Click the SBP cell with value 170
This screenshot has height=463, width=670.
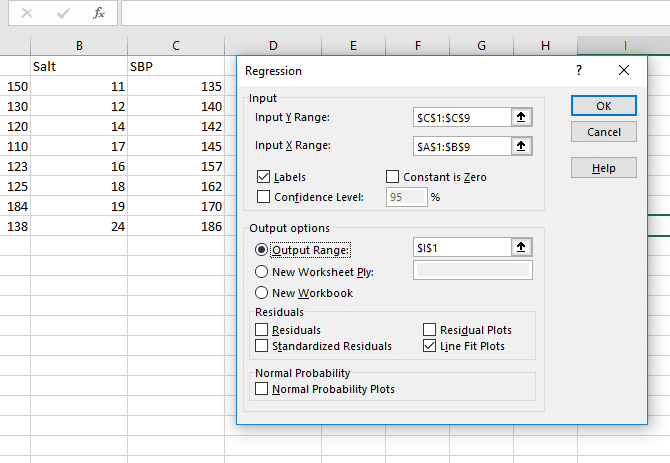(176, 206)
